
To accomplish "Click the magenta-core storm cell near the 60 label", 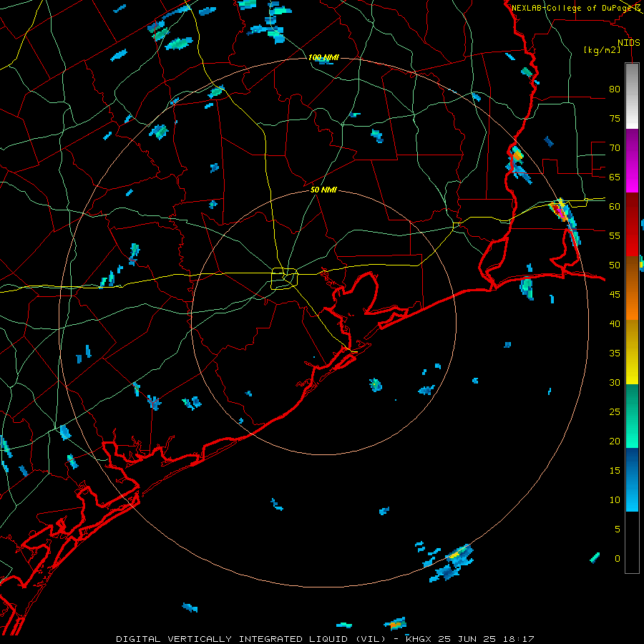I will click(560, 210).
